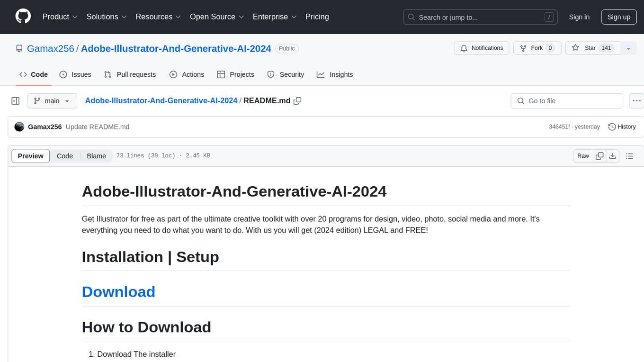Expand the Open Source menu

217,17
